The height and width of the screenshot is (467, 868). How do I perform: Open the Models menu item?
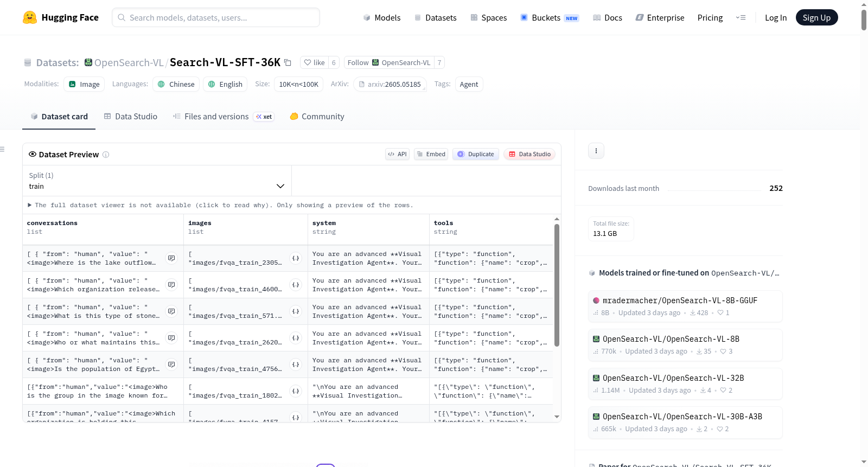381,18
